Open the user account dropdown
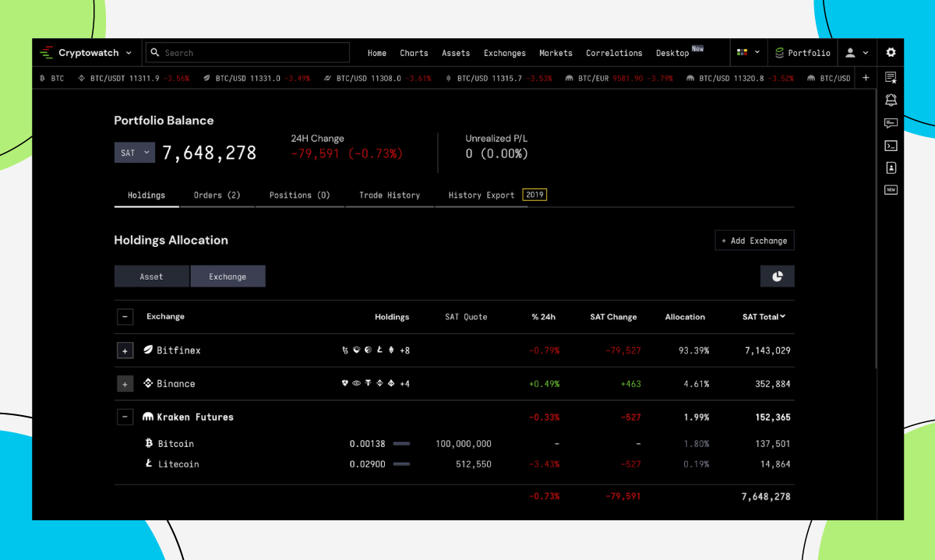The image size is (935, 560). tap(857, 52)
